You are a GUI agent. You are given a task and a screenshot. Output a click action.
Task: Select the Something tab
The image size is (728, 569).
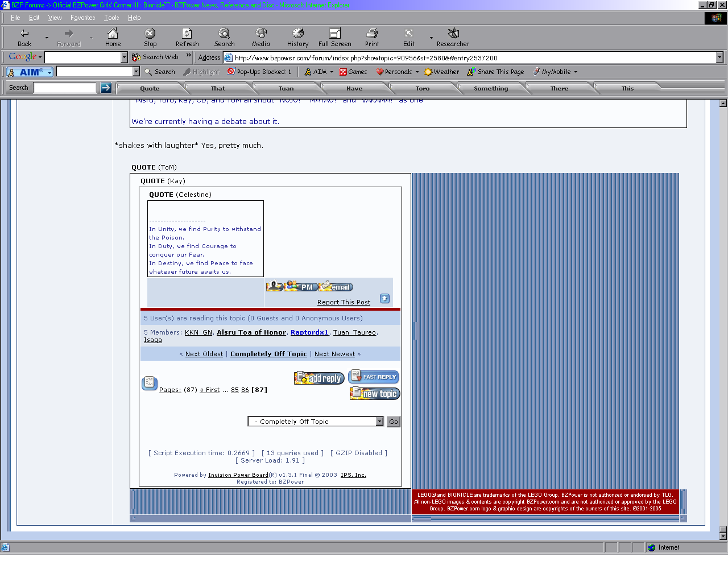point(491,88)
